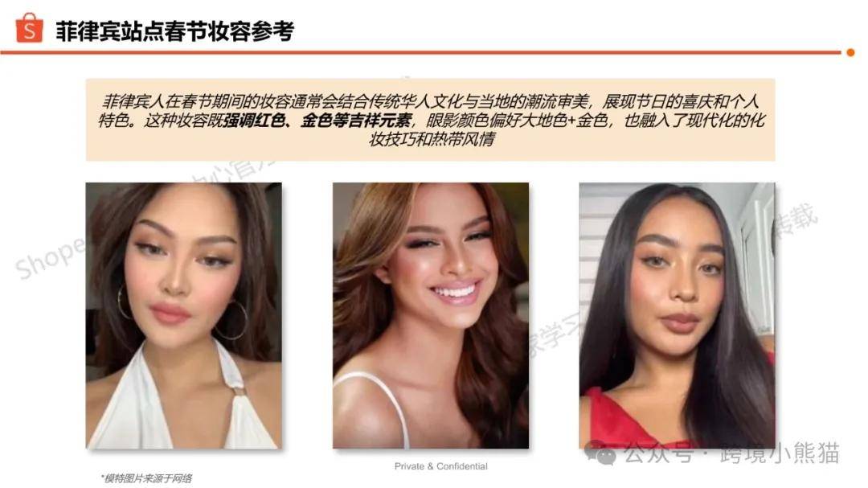The height and width of the screenshot is (488, 868).
Task: Select the slide title 菲律宾站点春节妆容参考
Action: point(174,31)
